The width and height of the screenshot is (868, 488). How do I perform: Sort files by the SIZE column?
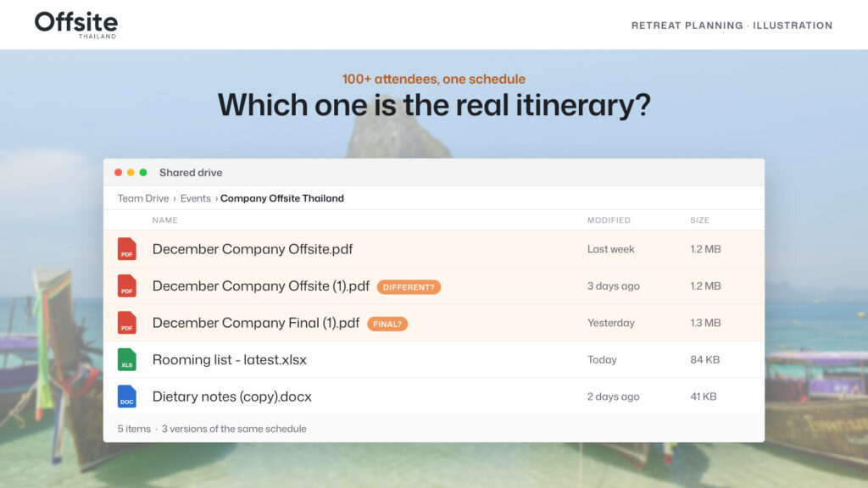[x=699, y=220]
